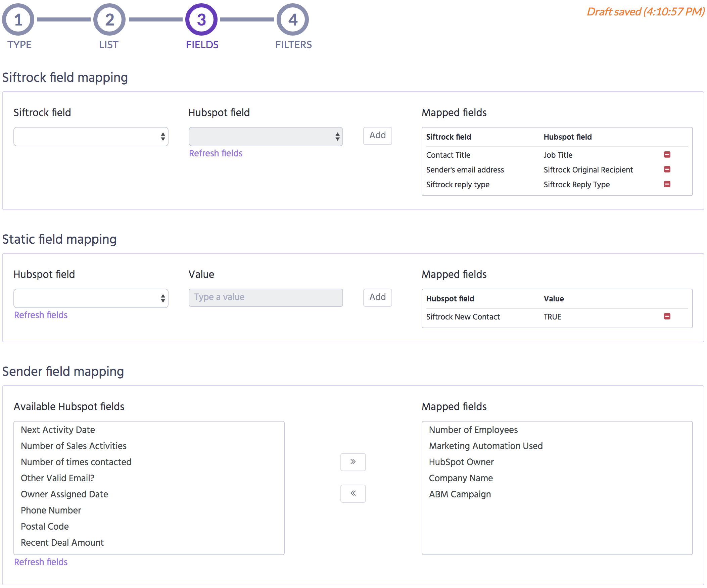Select step 3 Fields

201,19
